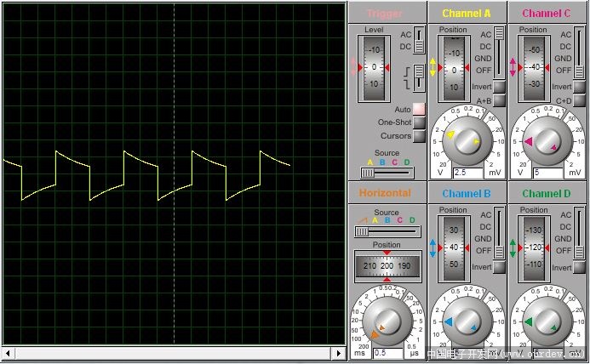Viewport: 590px width, 364px height.
Task: Click Horizontal timebase 0.5 value field
Action: pyautogui.click(x=388, y=353)
